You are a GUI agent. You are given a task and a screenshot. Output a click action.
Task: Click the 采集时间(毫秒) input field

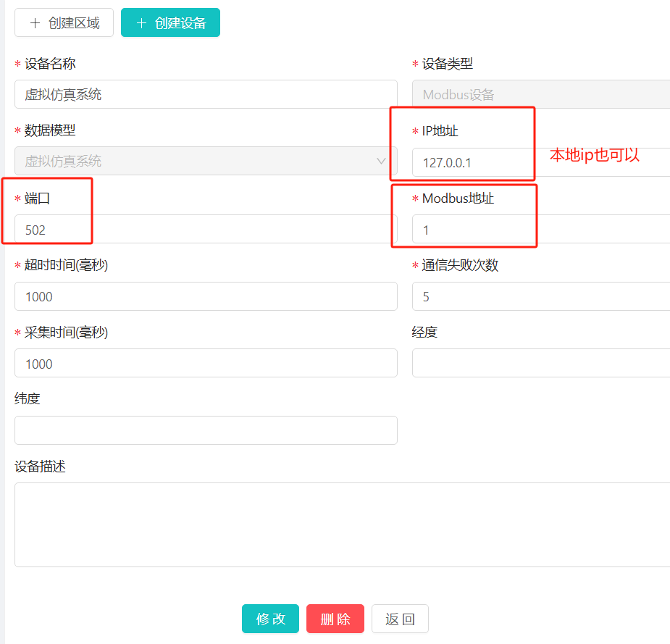[206, 363]
